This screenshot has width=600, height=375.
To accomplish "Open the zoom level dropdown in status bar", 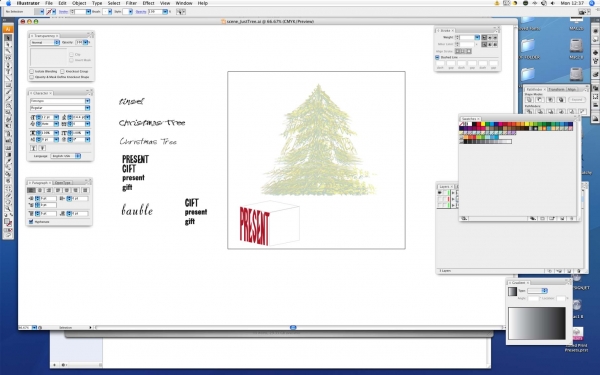I will pyautogui.click(x=34, y=328).
